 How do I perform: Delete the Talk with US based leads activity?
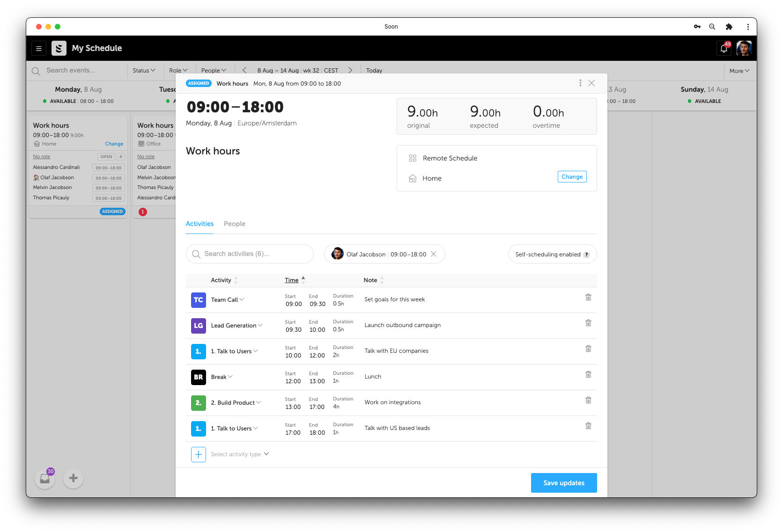(x=588, y=426)
